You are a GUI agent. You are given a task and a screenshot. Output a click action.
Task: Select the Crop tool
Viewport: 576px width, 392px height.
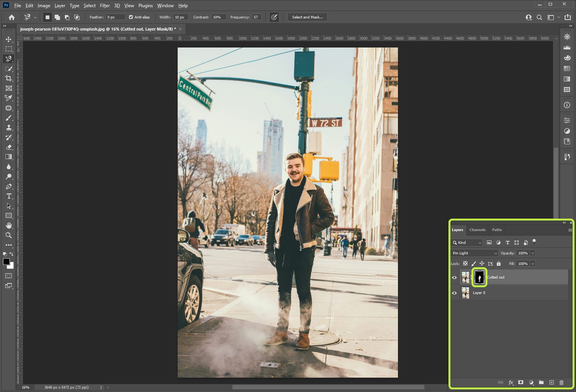click(x=9, y=78)
